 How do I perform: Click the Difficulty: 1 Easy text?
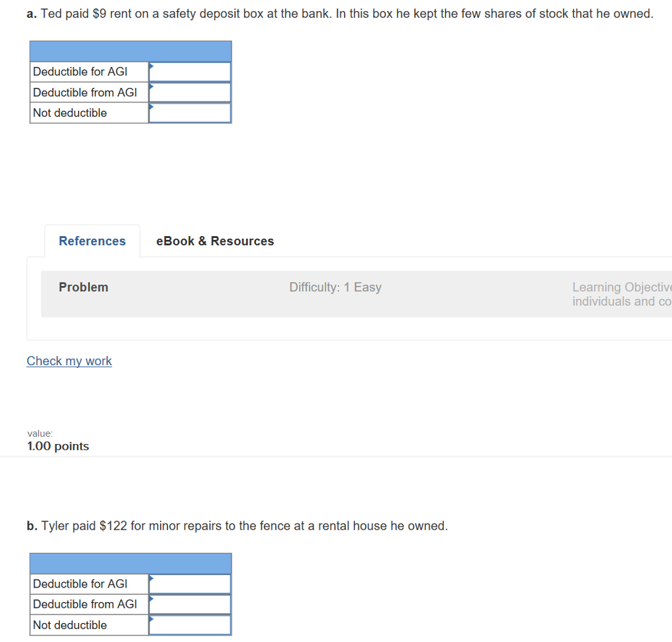click(x=335, y=287)
